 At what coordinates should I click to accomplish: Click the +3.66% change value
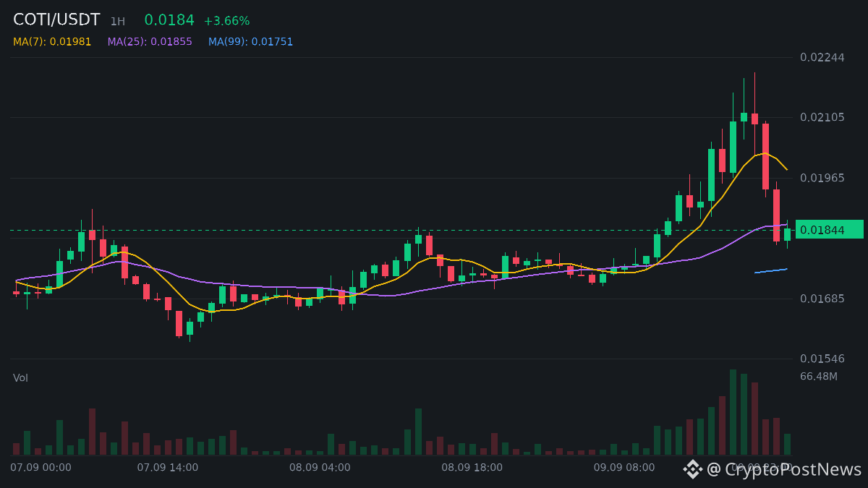(226, 21)
